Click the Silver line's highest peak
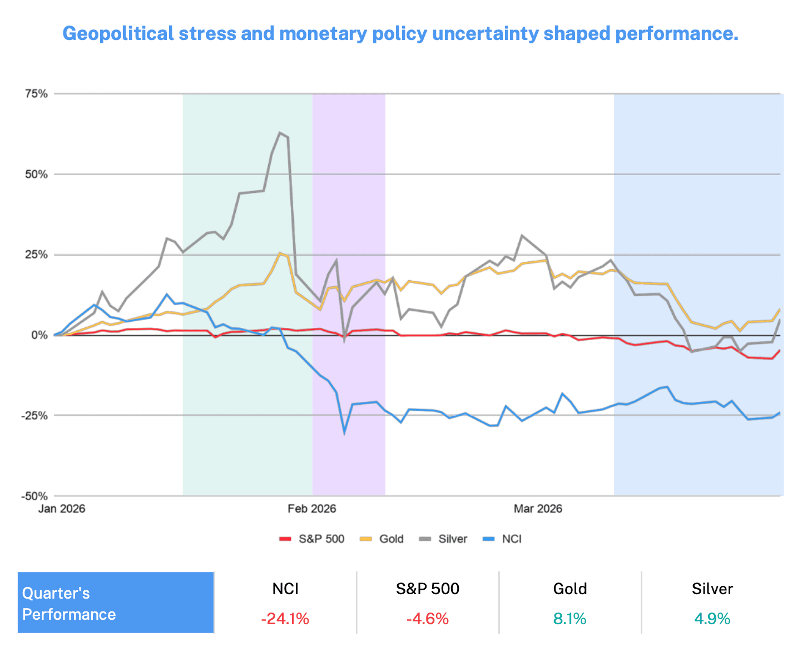Image resolution: width=812 pixels, height=647 pixels. click(x=280, y=133)
